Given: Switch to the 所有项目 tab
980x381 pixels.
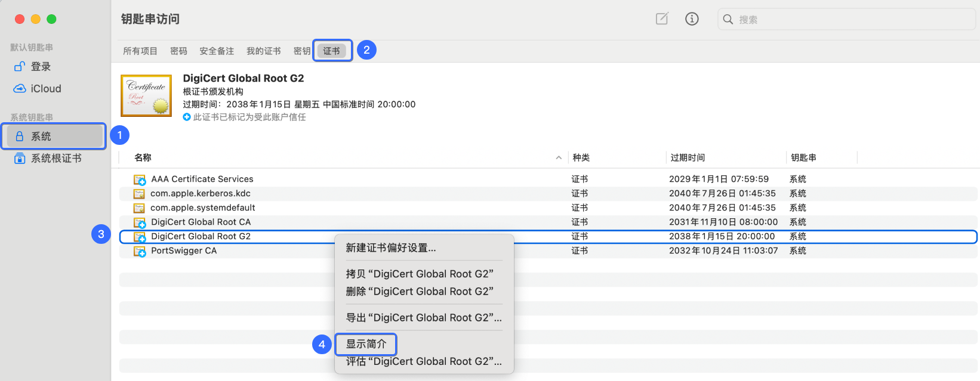Looking at the screenshot, I should pos(140,51).
